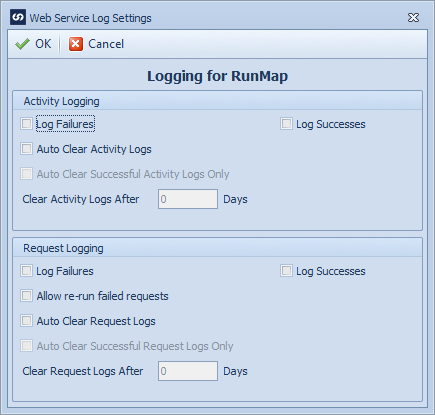This screenshot has width=435, height=415.
Task: Click the OK button with green checkmark
Action: (x=33, y=44)
